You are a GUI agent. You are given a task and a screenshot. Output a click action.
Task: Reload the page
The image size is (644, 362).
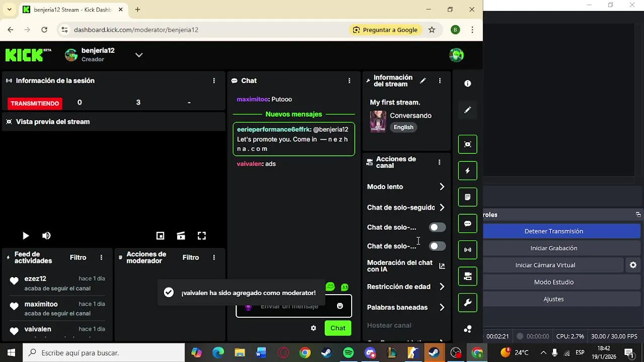pyautogui.click(x=44, y=30)
